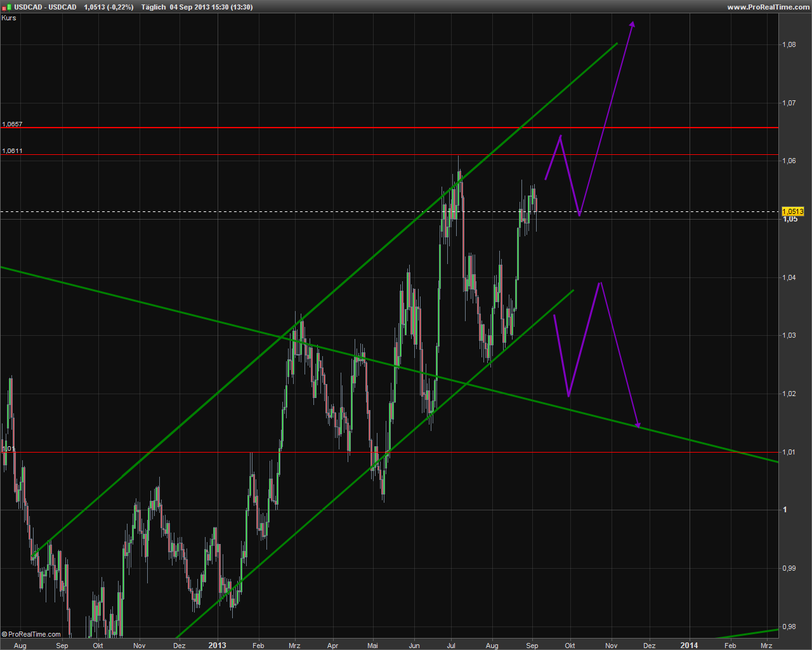Viewport: 812px width, 650px height.
Task: Click the 0,98 price axis label
Action: point(789,627)
